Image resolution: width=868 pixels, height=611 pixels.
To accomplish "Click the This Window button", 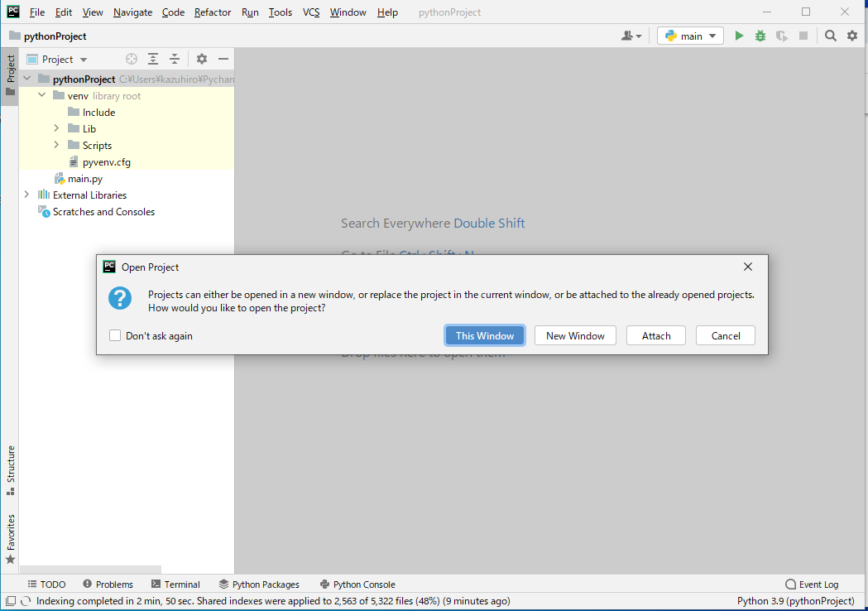I will tap(485, 335).
